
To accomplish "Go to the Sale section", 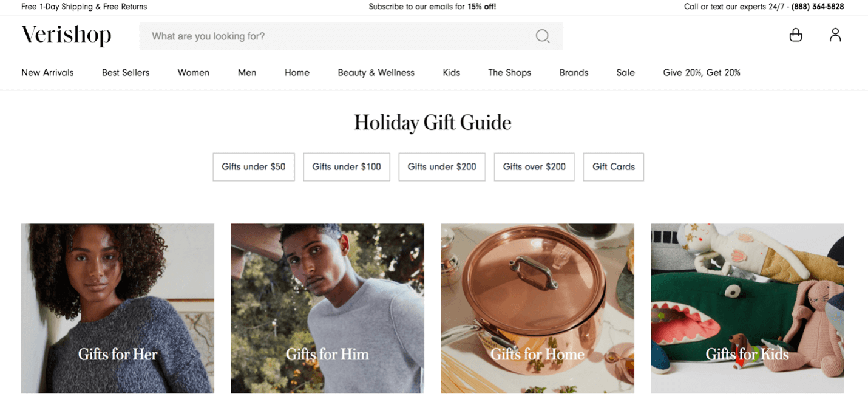I will [625, 72].
